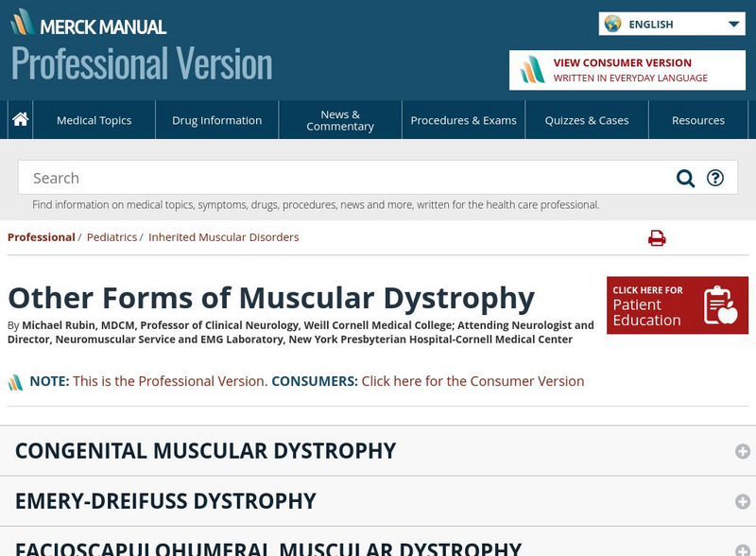Viewport: 756px width, 556px height.
Task: Open the search help question mark icon
Action: tap(714, 178)
